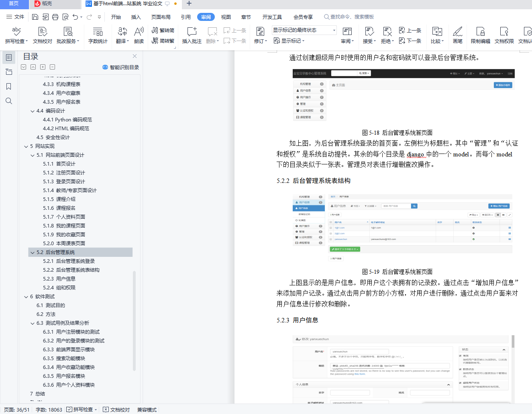This screenshot has width=532, height=414.
Task: Open a new tab with the plus icon
Action: (x=189, y=4)
